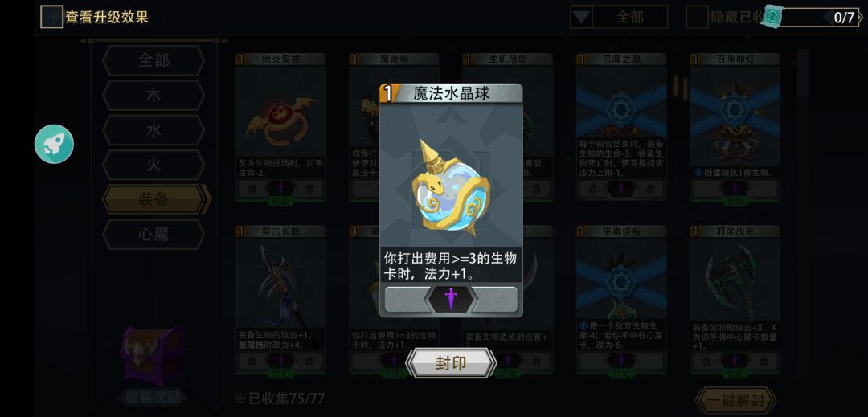Expand the 全部 filter combo box
868x417 pixels.
click(x=619, y=17)
